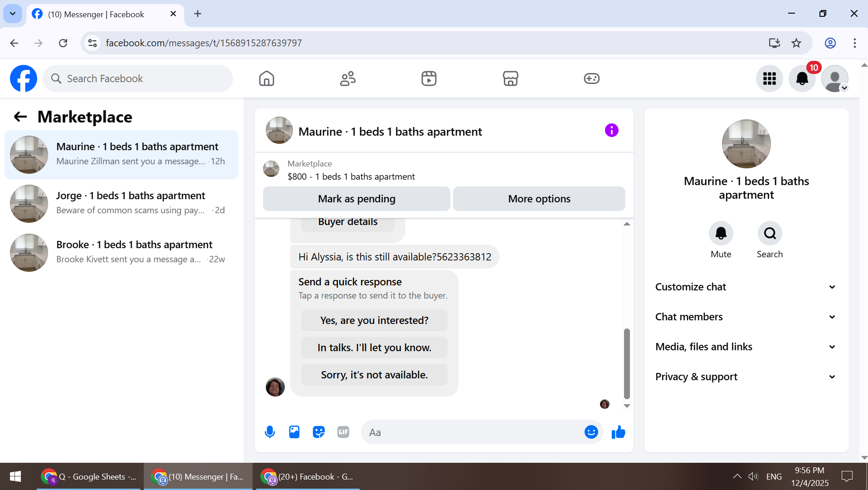Send a voice clip microphone icon
The image size is (868, 490).
point(270,432)
